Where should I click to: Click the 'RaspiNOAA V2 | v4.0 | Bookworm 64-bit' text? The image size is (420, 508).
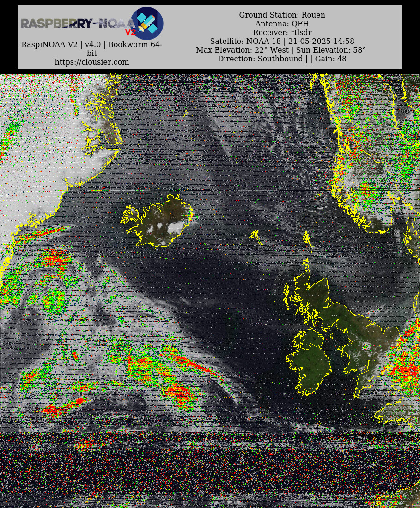click(91, 48)
